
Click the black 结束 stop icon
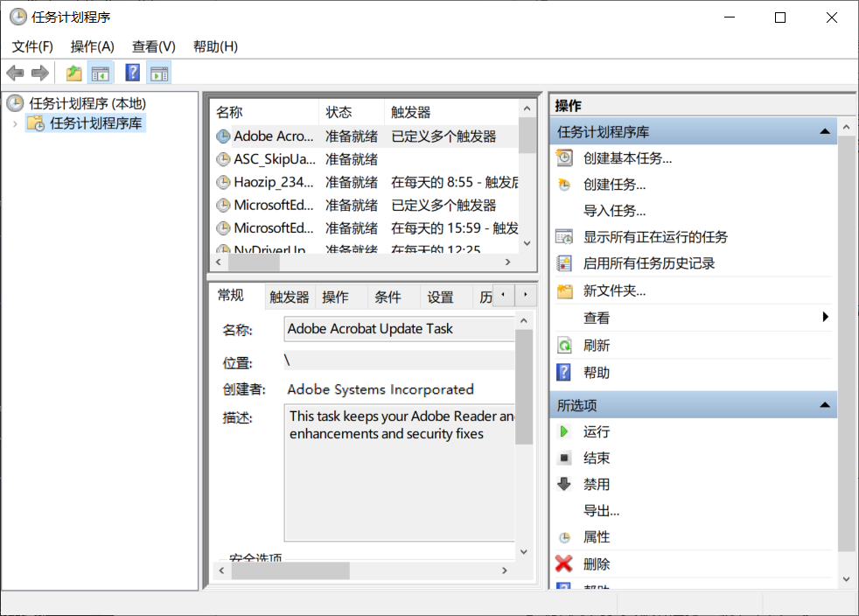[x=564, y=458]
